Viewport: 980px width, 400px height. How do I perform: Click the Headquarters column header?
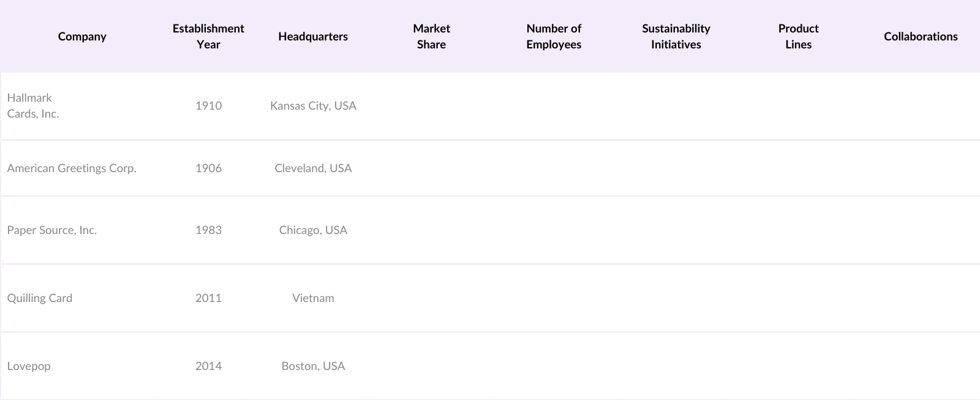click(313, 36)
